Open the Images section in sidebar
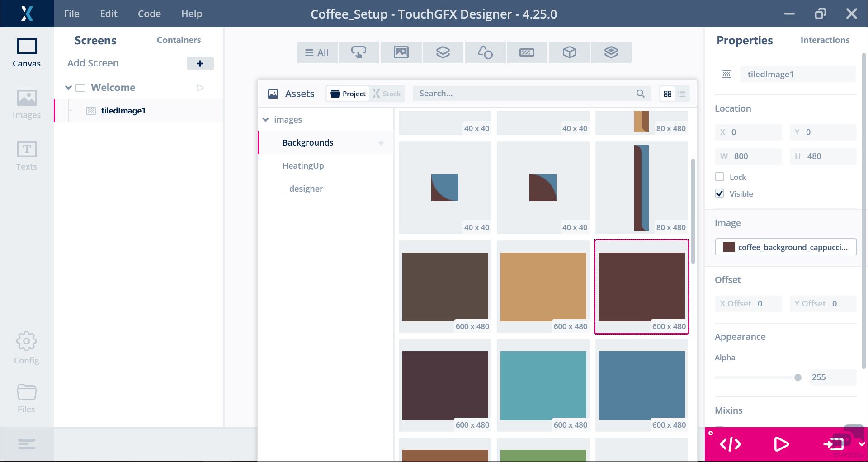 click(27, 104)
